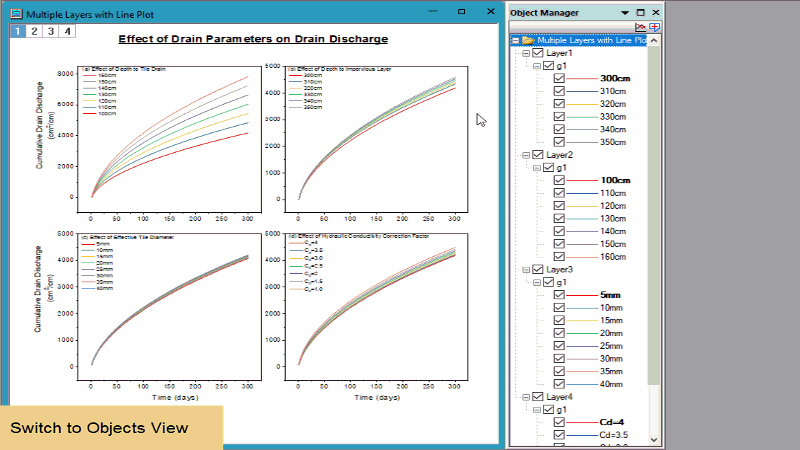Screen dimensions: 800x450
Task: Uncheck the Layer1 visibility checkbox
Action: 539,53
